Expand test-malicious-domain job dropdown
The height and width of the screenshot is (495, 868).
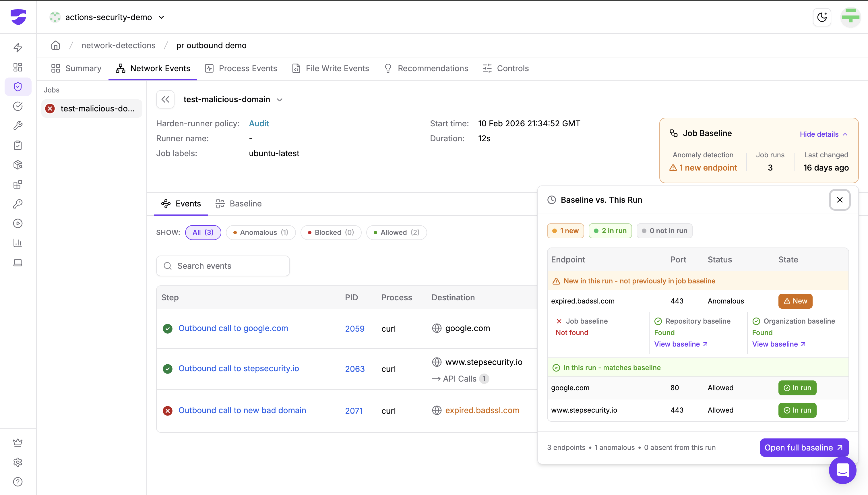pyautogui.click(x=279, y=100)
